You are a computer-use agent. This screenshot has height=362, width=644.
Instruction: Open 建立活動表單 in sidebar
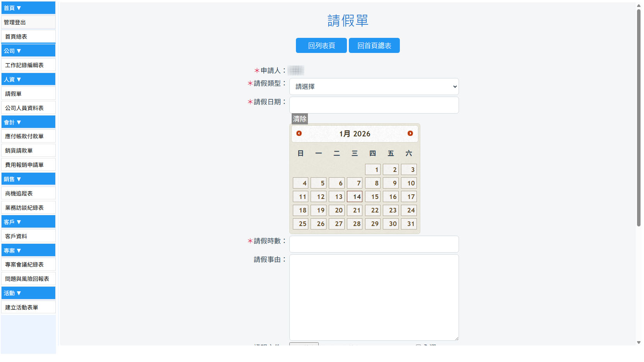click(x=28, y=307)
